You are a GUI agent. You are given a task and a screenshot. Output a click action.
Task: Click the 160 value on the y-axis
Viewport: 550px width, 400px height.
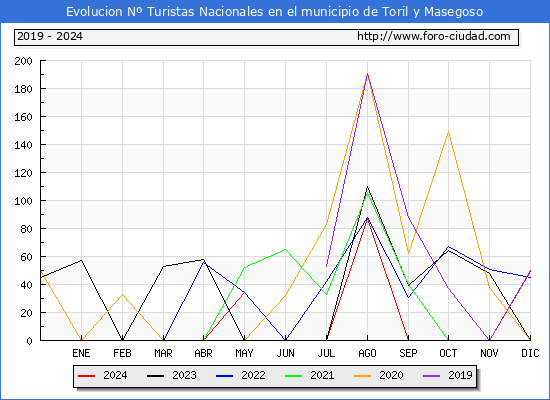coord(24,117)
